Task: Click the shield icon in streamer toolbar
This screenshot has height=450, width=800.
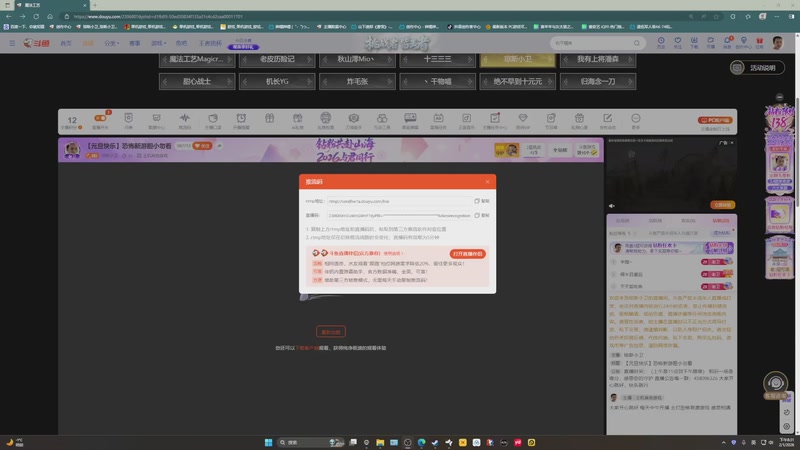Action: click(x=128, y=118)
